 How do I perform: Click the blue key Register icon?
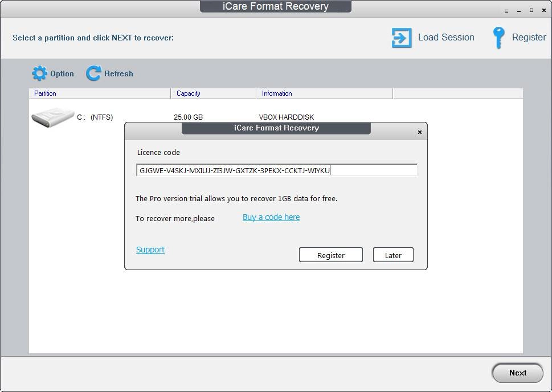(x=498, y=38)
